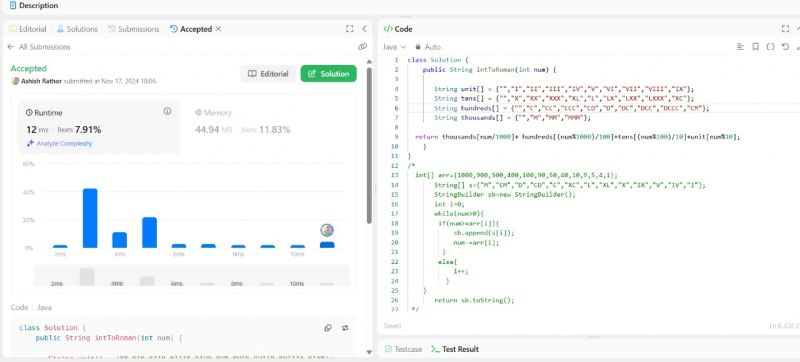The image size is (800, 362).
Task: Open the Java language dropdown
Action: [x=394, y=46]
